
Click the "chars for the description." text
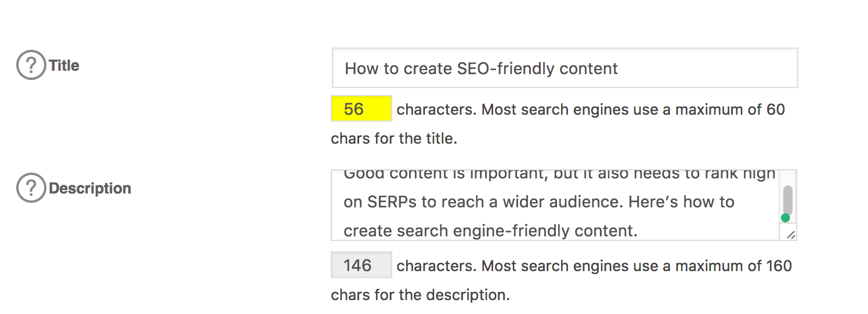pyautogui.click(x=420, y=295)
